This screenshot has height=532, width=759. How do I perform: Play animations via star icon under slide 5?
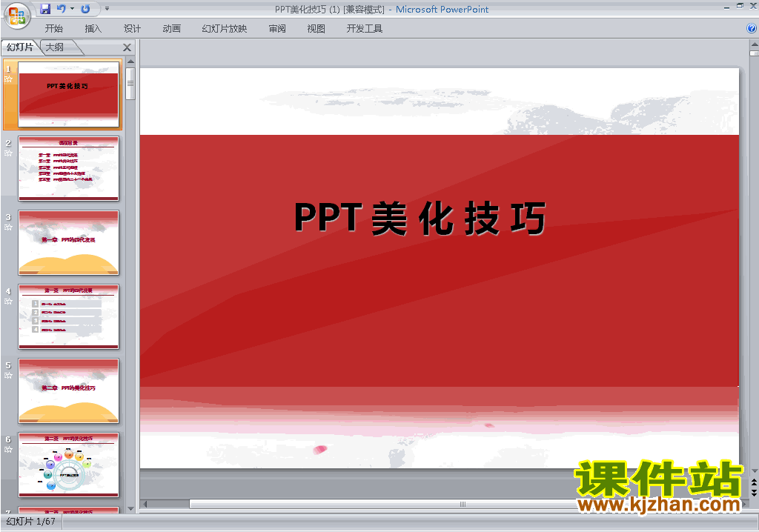8,375
